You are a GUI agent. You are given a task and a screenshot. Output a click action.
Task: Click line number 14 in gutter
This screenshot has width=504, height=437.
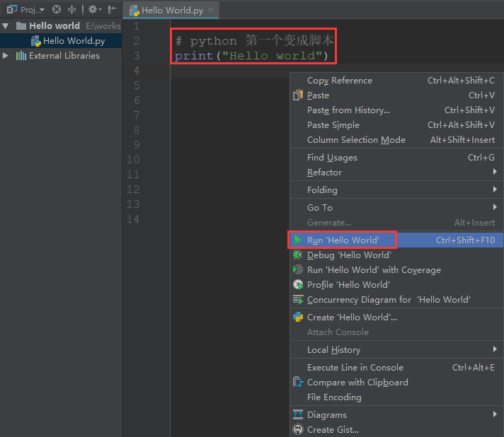tap(133, 219)
